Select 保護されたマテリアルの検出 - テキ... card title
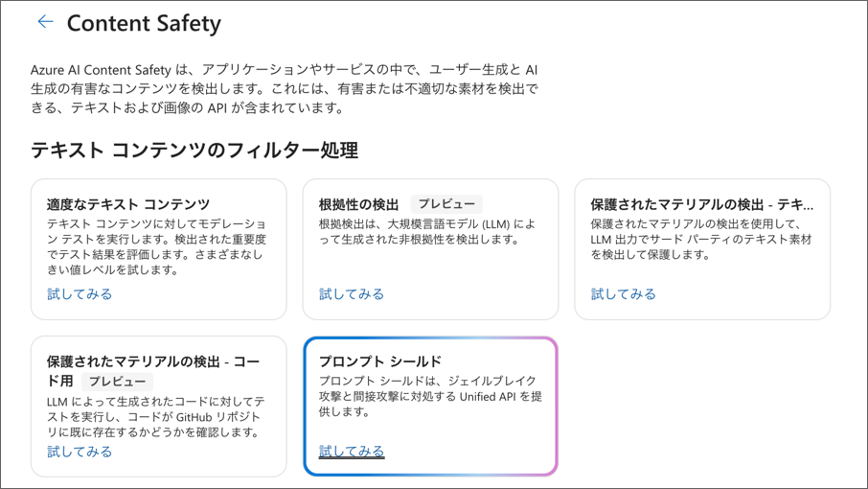868x489 pixels. 702,204
